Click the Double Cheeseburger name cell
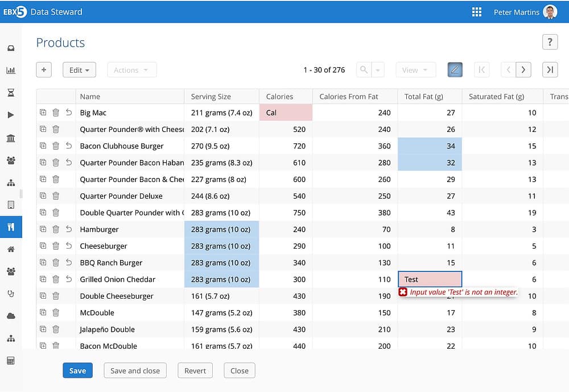Screen dimensions: 569x392 (x=130, y=296)
